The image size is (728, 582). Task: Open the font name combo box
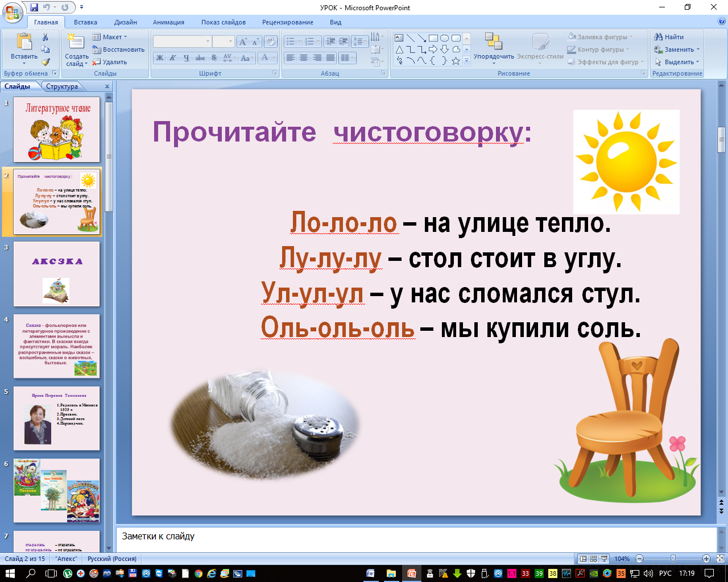click(182, 41)
